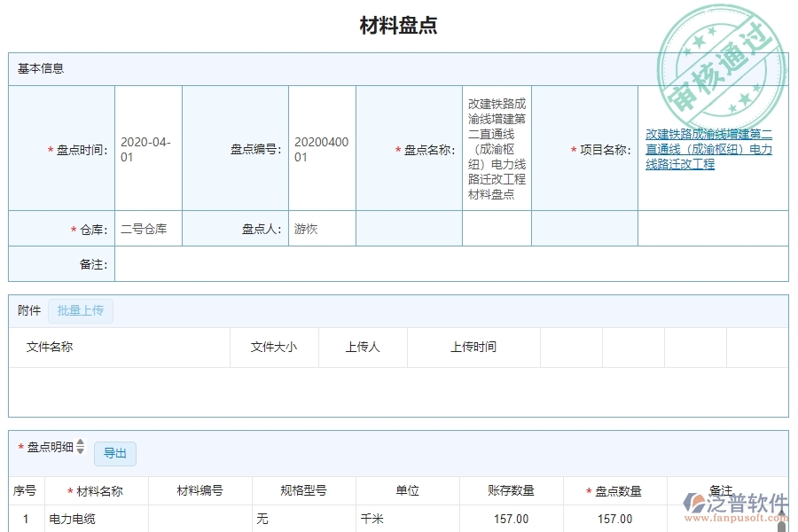The height and width of the screenshot is (532, 798).
Task: Click the 导出 export button
Action: (x=115, y=453)
